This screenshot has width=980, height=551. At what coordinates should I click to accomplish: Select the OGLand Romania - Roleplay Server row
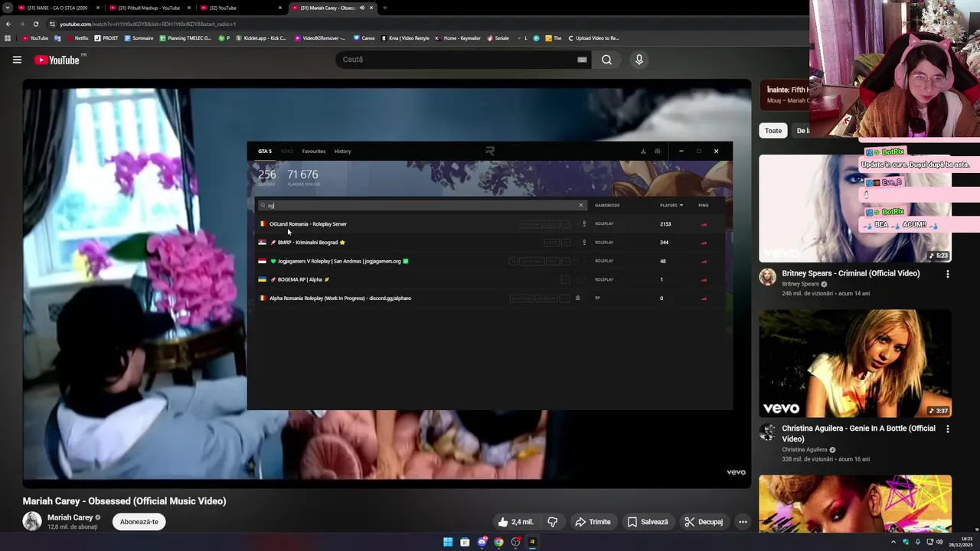490,224
